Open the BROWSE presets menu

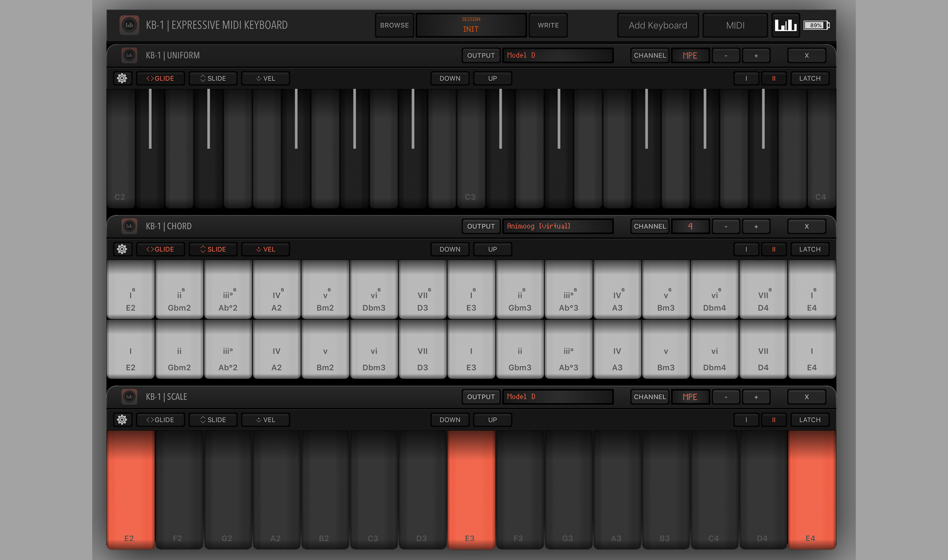pos(394,25)
